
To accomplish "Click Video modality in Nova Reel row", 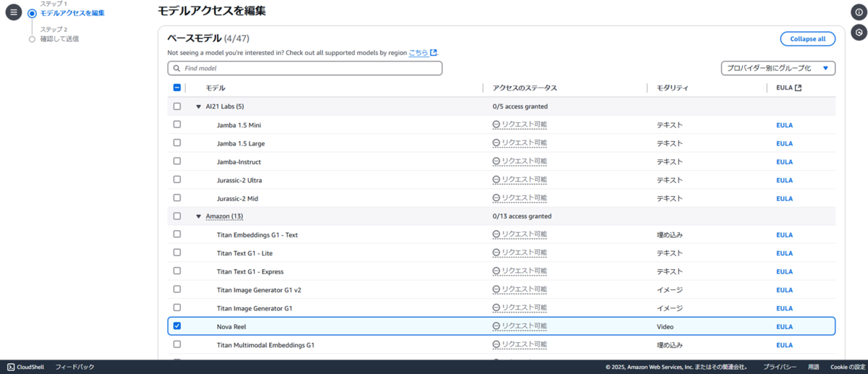I will (x=665, y=327).
